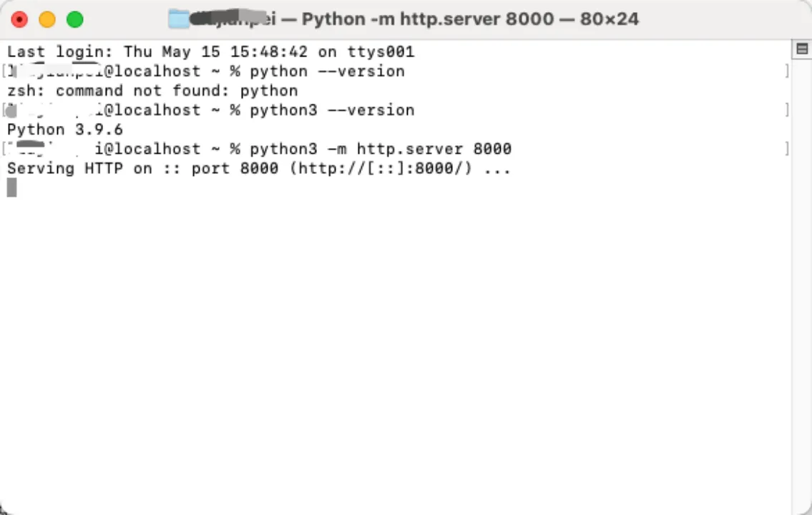Click the vertical scrollbar track on the right
Screen dimensions: 812x515
802,285
